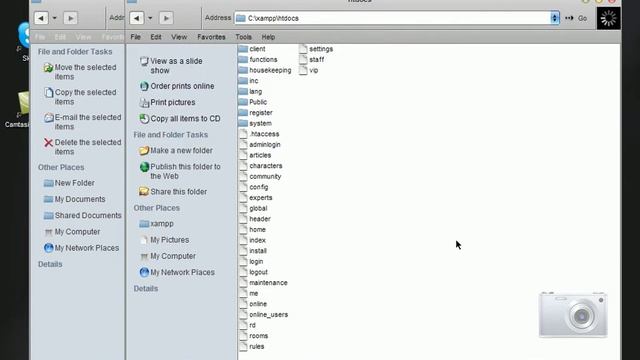
Task: Click Share this folder
Action: (x=173, y=192)
